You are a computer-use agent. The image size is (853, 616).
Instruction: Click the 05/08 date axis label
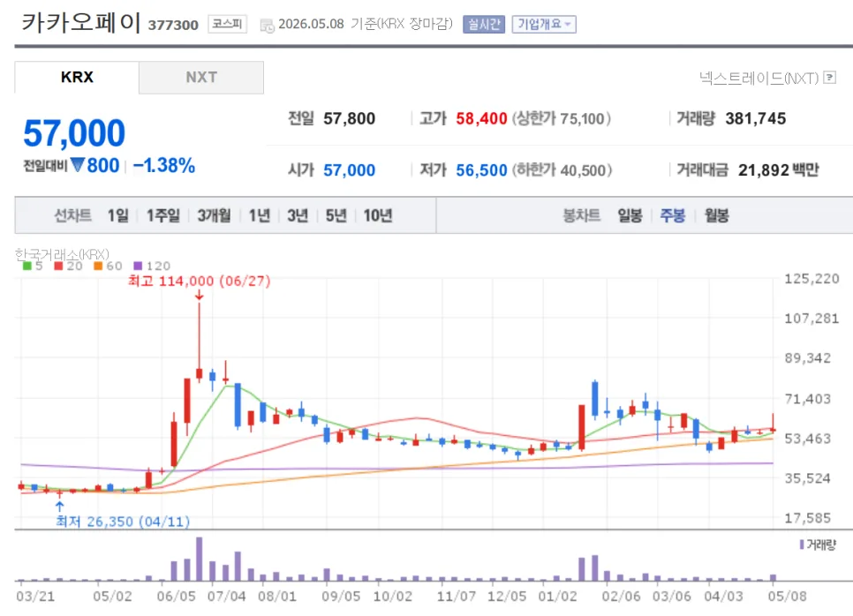pyautogui.click(x=787, y=597)
